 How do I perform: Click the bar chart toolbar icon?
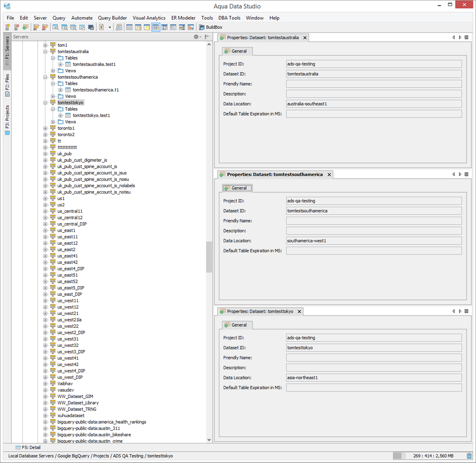pyautogui.click(x=190, y=27)
